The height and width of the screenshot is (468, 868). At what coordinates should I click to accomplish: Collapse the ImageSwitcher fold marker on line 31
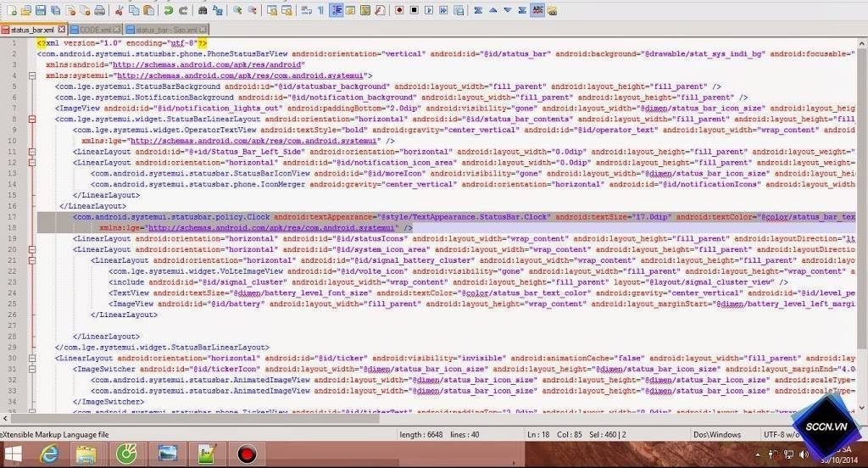coord(32,369)
